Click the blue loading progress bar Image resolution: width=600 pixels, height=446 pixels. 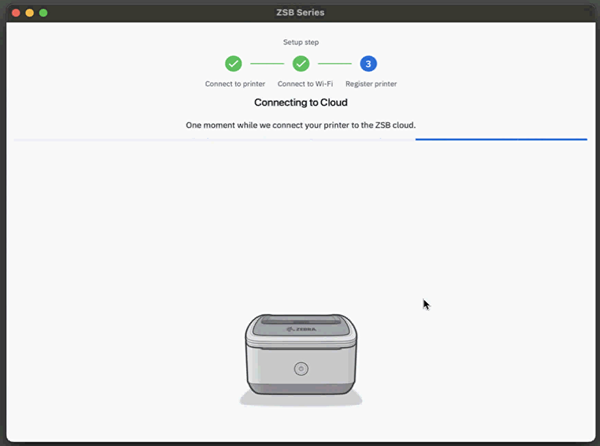501,139
